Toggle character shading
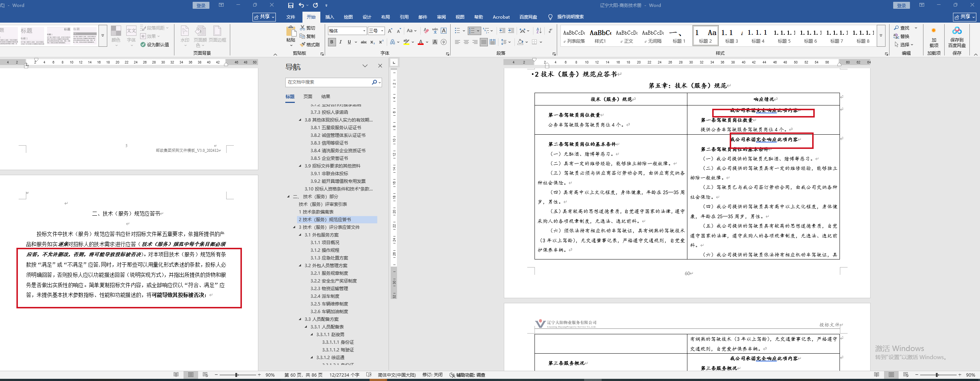The height and width of the screenshot is (381, 980). [x=435, y=42]
